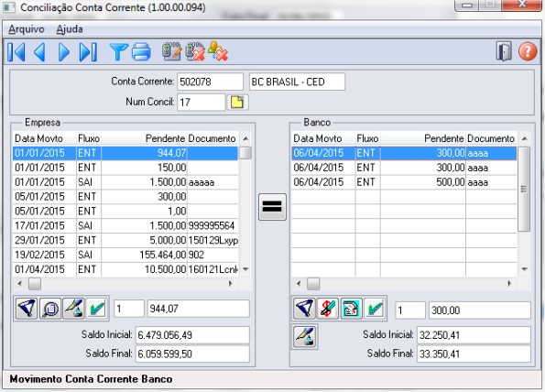Screen dimensions: 545x392
Task: Click the Banco panel filter funnel button
Action: coord(304,309)
